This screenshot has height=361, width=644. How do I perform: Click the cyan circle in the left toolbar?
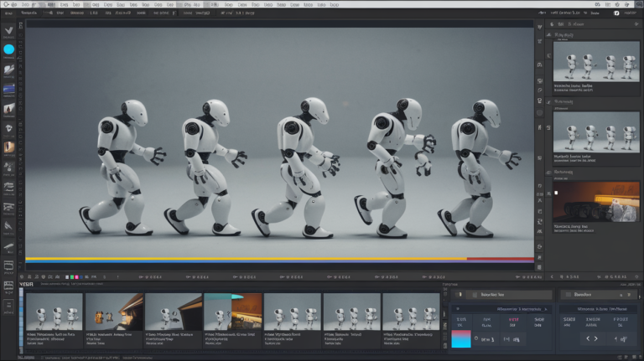(9, 49)
